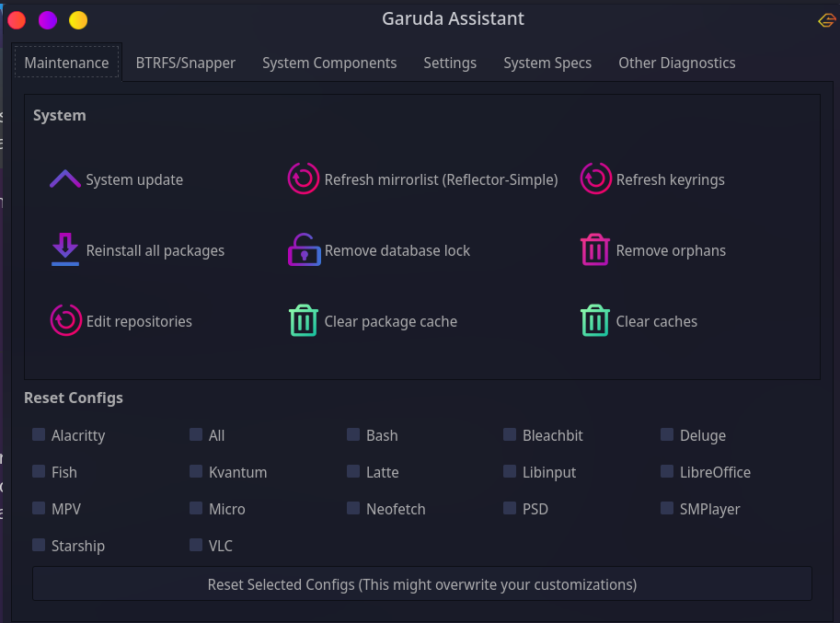Click the Clear caches trash icon
The height and width of the screenshot is (623, 840).
click(595, 320)
